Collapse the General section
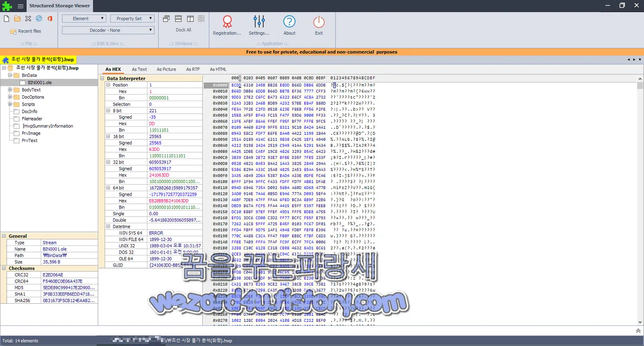The width and height of the screenshot is (644, 346). 4,236
